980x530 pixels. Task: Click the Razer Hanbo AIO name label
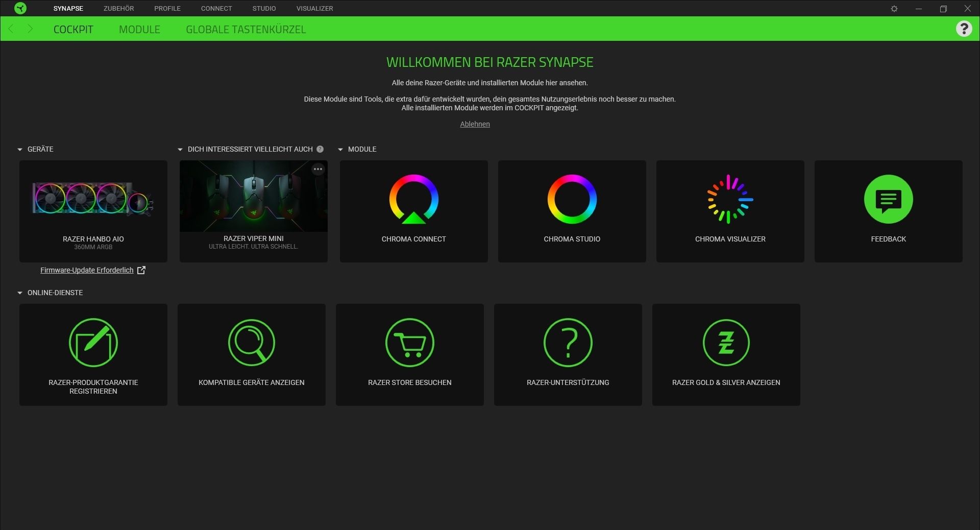(x=93, y=239)
